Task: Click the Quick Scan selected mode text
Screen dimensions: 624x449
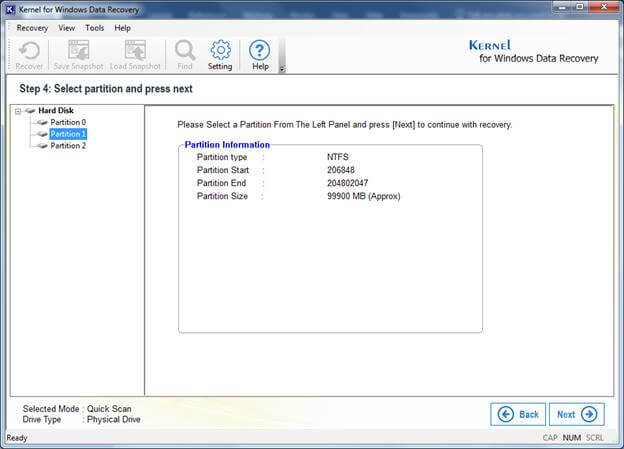Action: [109, 409]
